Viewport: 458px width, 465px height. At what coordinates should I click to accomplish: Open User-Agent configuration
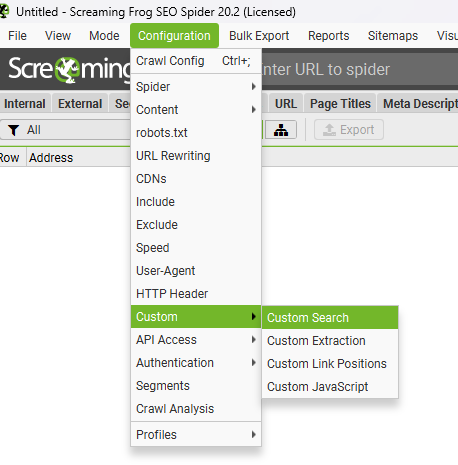pyautogui.click(x=196, y=271)
